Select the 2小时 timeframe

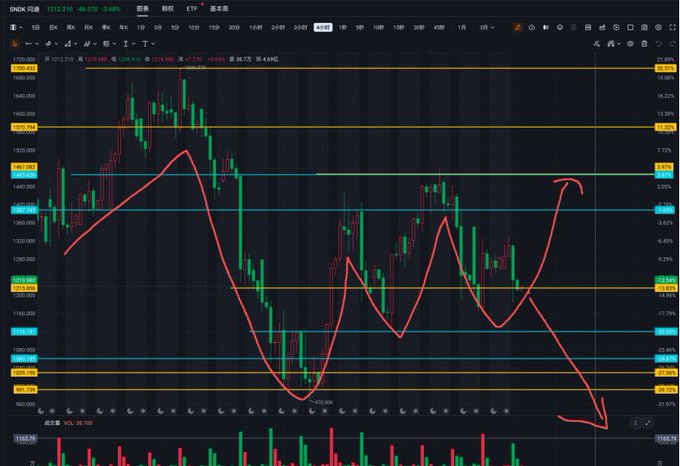click(x=278, y=27)
